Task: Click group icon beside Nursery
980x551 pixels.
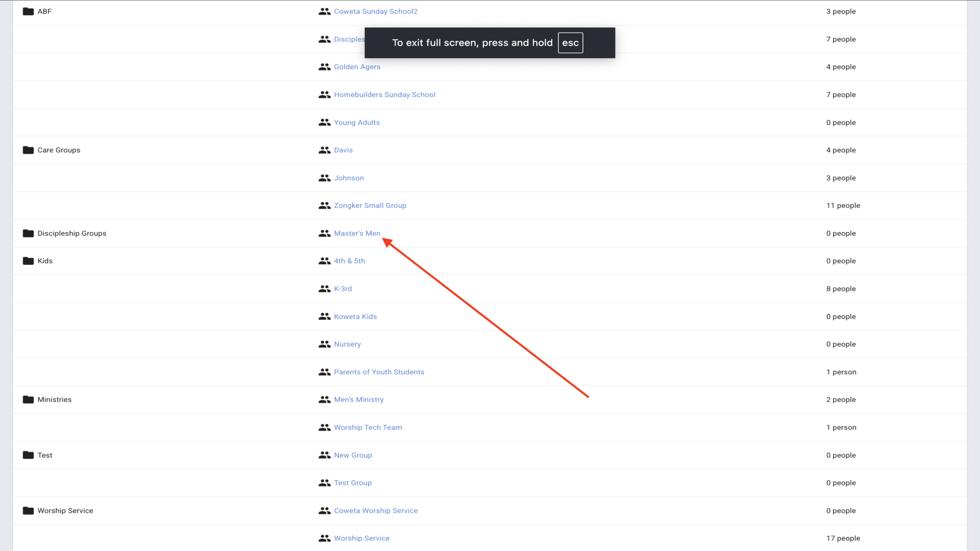Action: tap(324, 344)
